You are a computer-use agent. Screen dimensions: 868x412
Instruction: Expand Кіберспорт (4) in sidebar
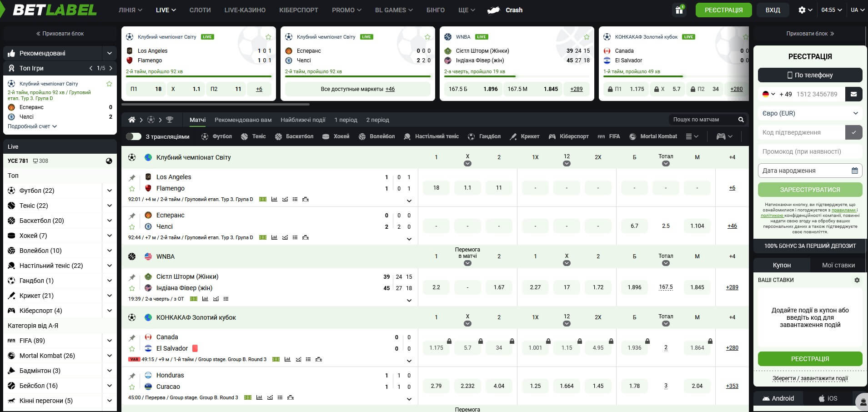coord(109,311)
